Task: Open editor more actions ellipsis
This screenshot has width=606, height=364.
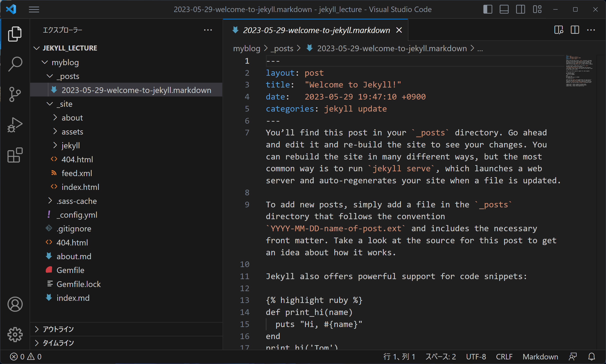Action: 591,30
